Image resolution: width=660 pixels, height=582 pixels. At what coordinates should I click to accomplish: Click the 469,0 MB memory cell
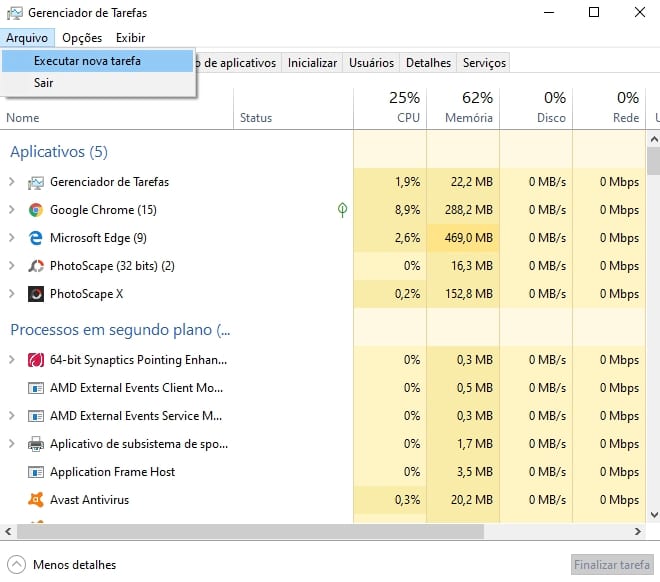tap(463, 238)
